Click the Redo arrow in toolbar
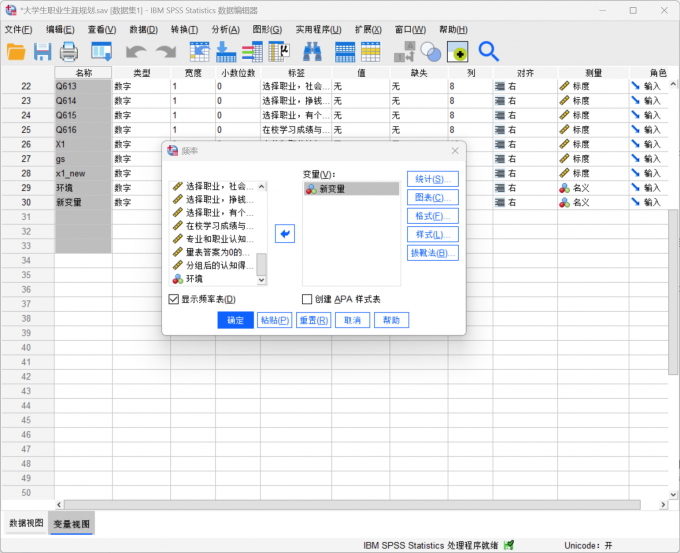This screenshot has height=553, width=680. point(163,51)
